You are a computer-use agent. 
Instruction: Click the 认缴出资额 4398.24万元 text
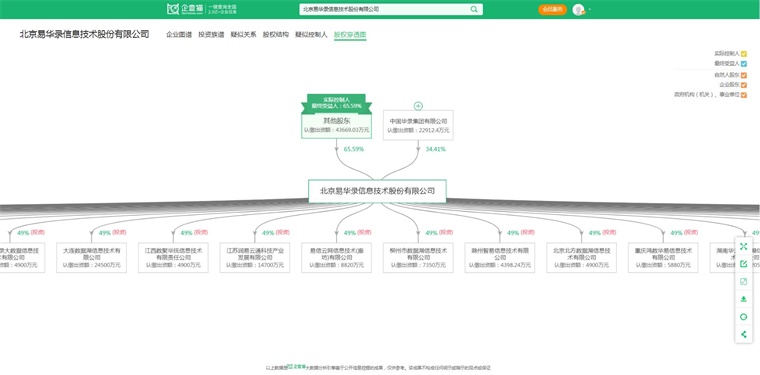[500, 265]
